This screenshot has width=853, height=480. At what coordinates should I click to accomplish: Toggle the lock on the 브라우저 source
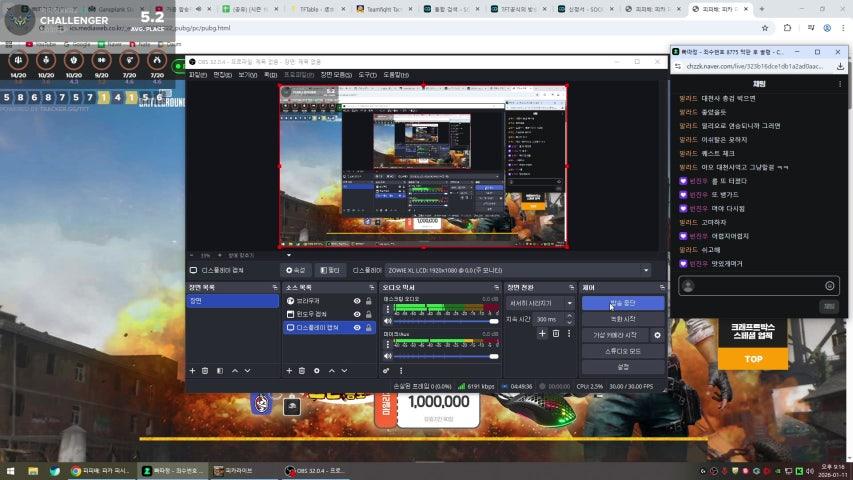point(369,301)
